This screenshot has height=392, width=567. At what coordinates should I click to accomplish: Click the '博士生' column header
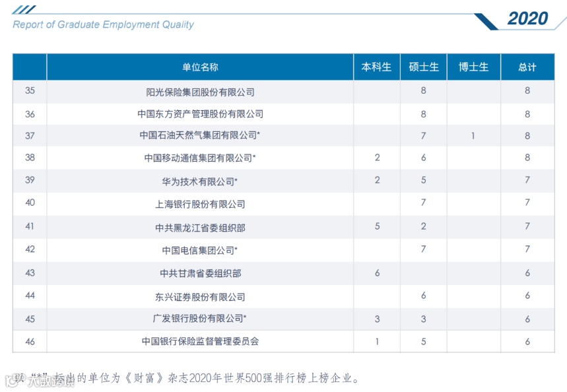[473, 67]
